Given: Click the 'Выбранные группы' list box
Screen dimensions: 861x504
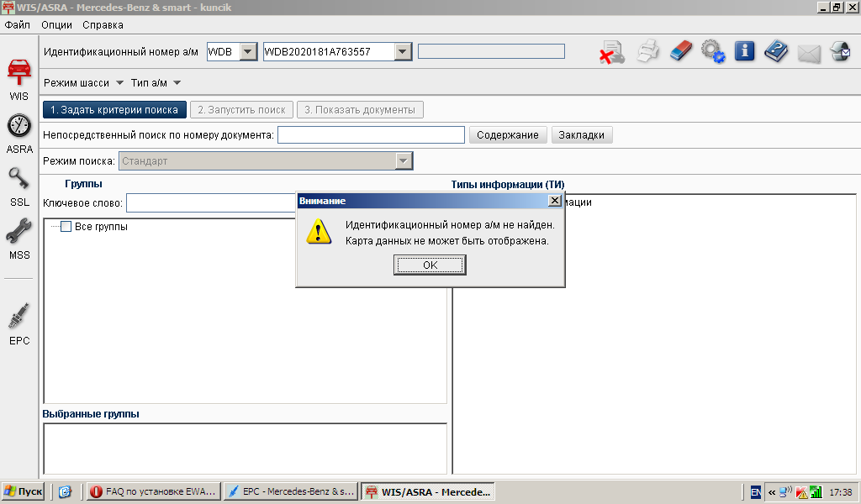Looking at the screenshot, I should coord(245,448).
